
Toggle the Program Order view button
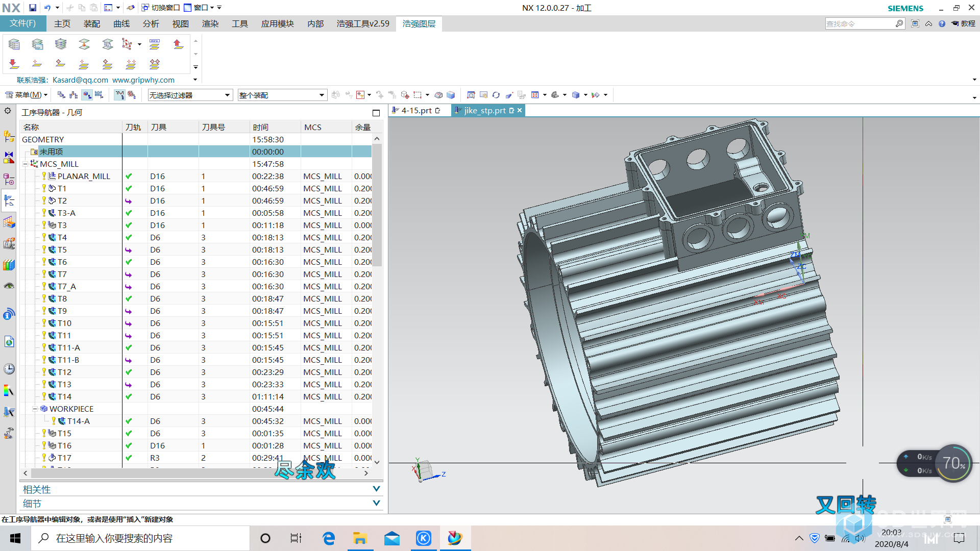point(61,95)
